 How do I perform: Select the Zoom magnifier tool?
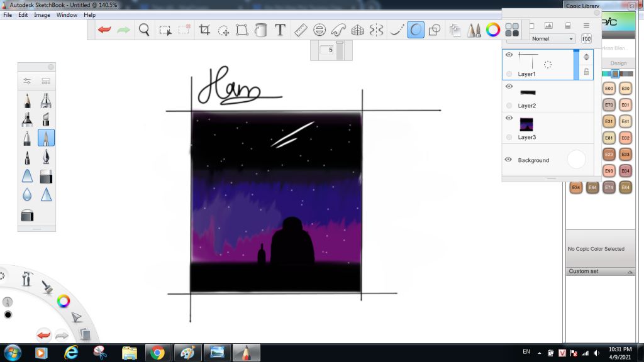tap(144, 30)
